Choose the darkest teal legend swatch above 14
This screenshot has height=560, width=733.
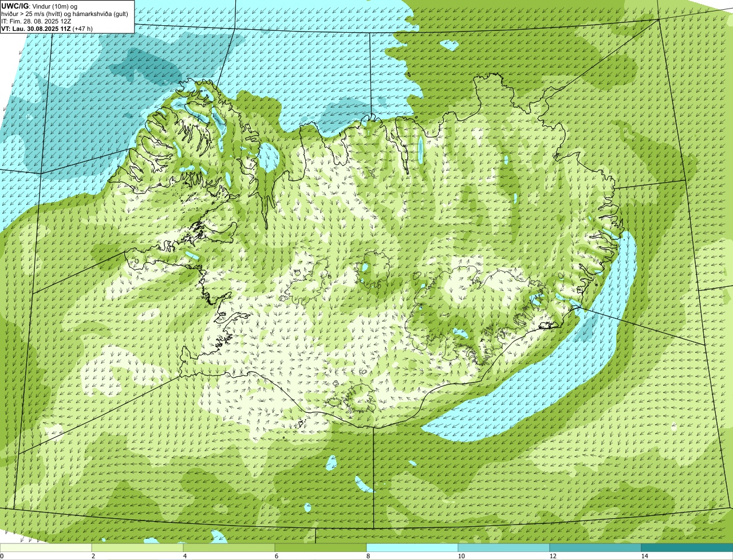pyautogui.click(x=687, y=547)
